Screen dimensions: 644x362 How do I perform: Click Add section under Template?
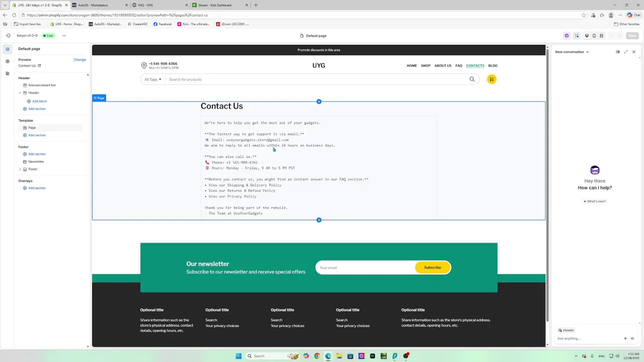pyautogui.click(x=34, y=135)
